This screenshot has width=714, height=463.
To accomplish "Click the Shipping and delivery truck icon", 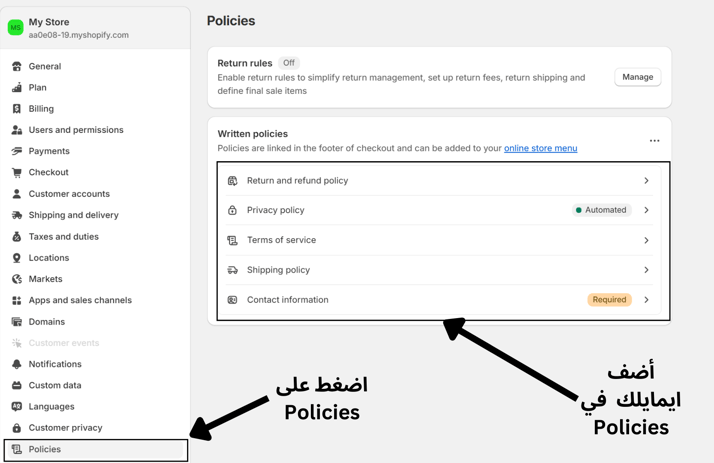I will [x=17, y=215].
